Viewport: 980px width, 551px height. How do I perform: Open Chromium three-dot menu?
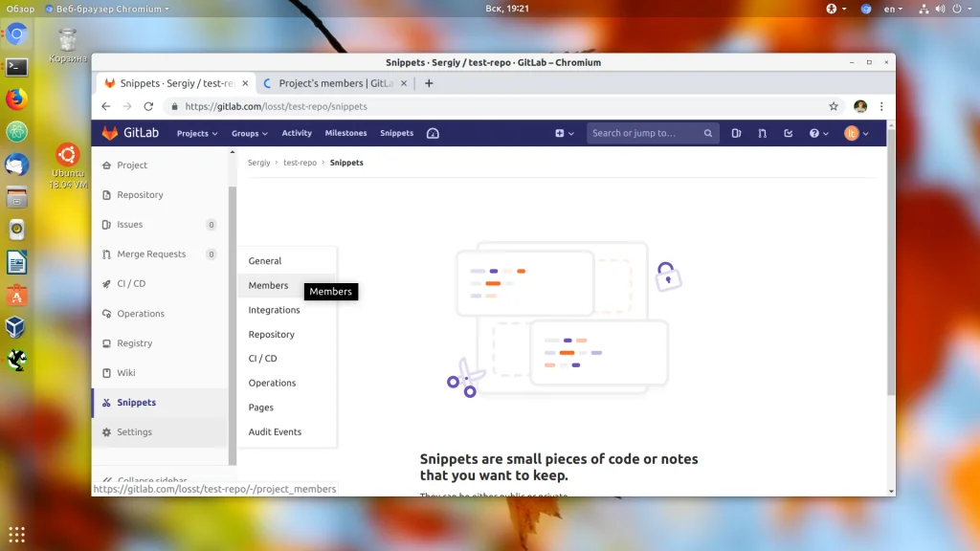881,106
